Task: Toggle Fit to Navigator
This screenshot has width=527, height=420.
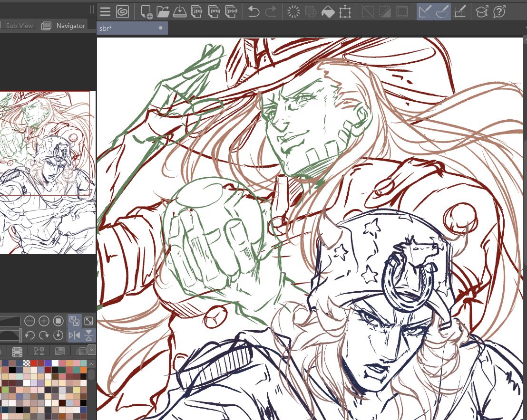Action: click(74, 321)
